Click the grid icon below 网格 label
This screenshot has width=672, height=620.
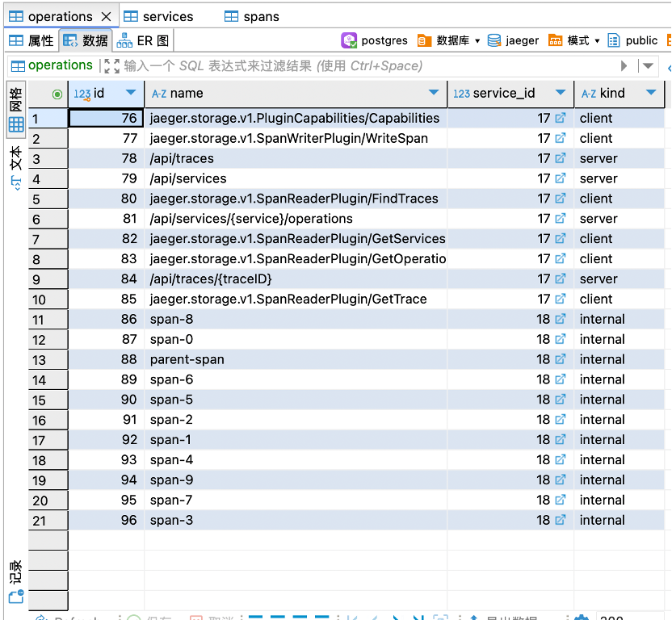click(16, 124)
